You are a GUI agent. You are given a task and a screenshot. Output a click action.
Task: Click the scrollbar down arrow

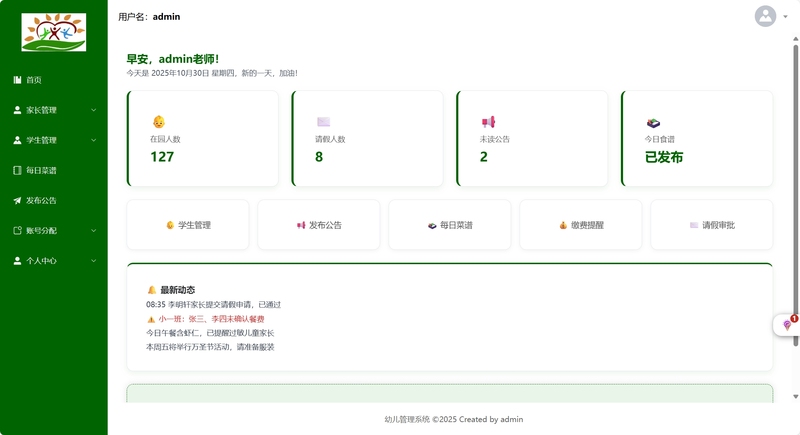pyautogui.click(x=795, y=396)
